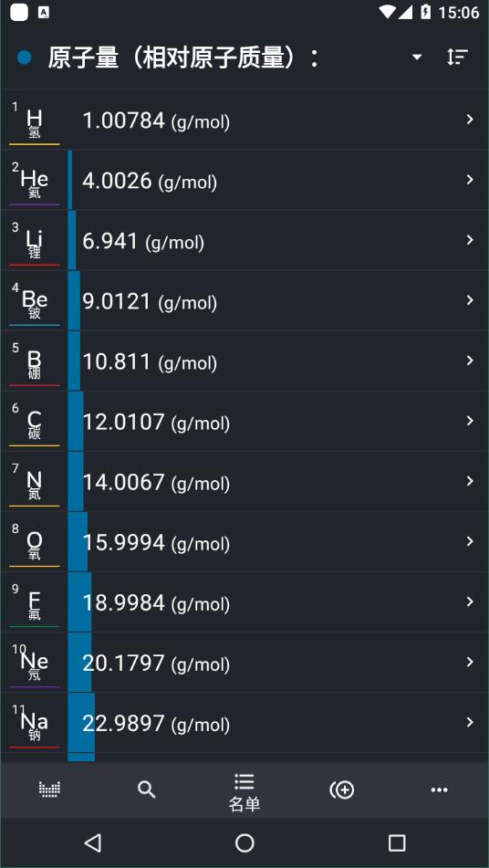Tap the Neon element tile
The width and height of the screenshot is (489, 868).
(35, 664)
